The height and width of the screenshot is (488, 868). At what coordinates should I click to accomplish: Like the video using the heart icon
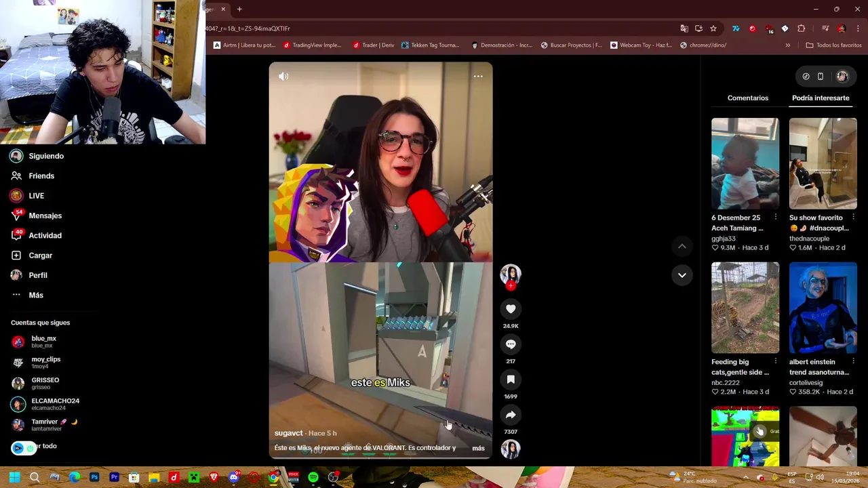tap(511, 309)
